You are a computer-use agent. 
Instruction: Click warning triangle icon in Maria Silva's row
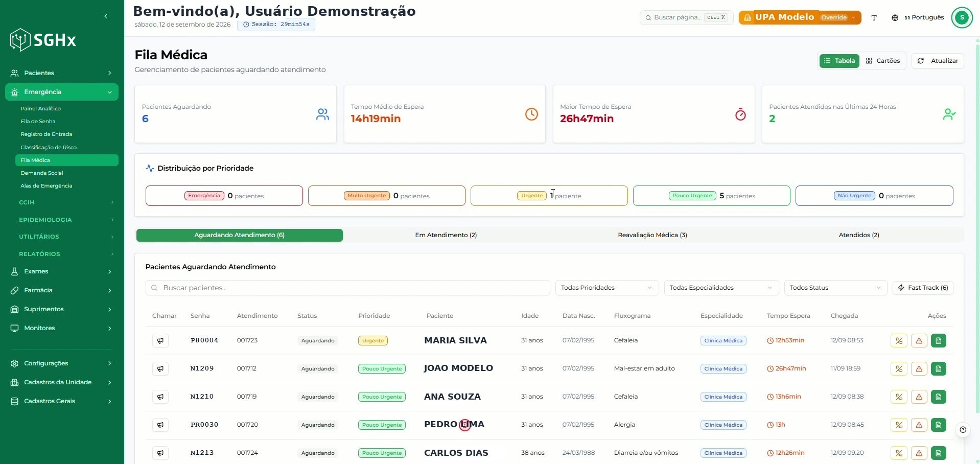(919, 341)
